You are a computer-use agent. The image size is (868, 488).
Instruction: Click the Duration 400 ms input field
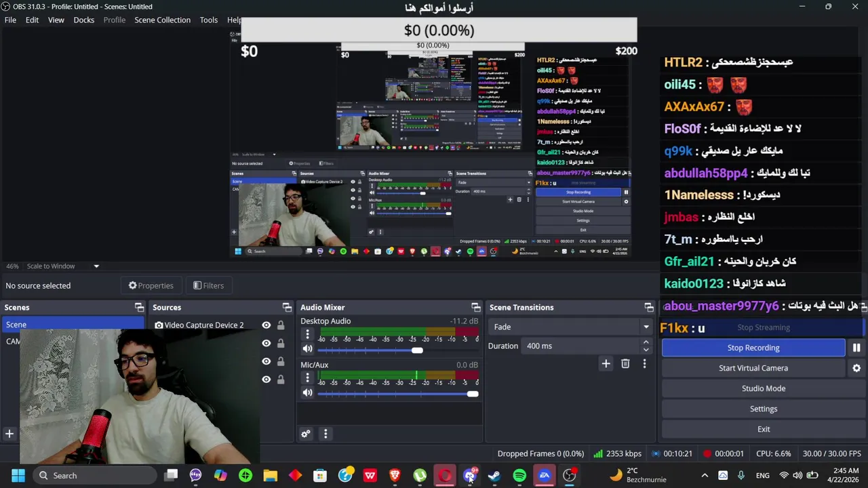click(x=580, y=346)
